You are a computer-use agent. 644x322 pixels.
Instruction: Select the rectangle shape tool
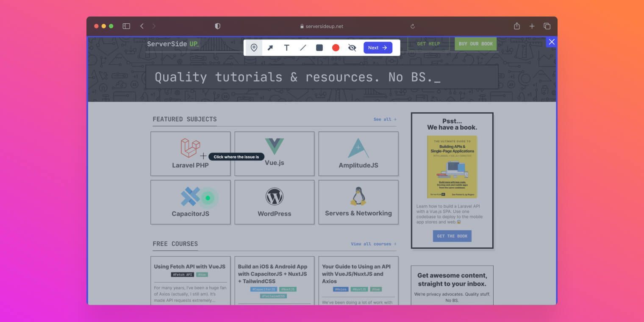pyautogui.click(x=319, y=48)
